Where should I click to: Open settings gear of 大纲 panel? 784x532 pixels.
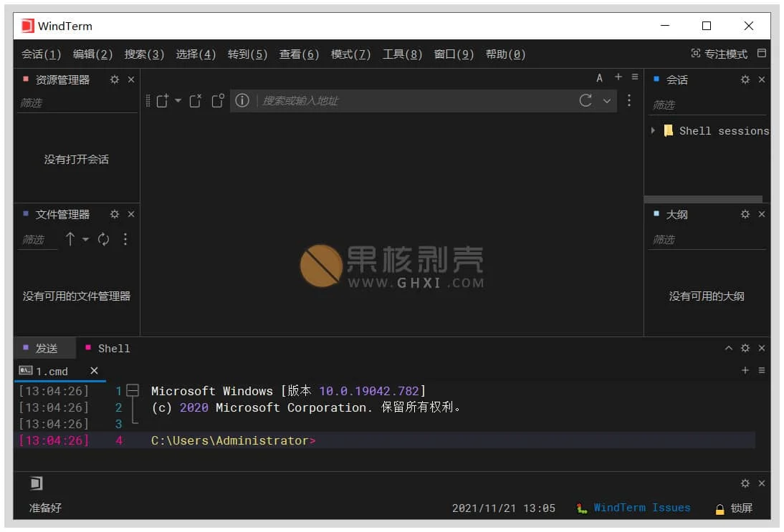pos(745,214)
